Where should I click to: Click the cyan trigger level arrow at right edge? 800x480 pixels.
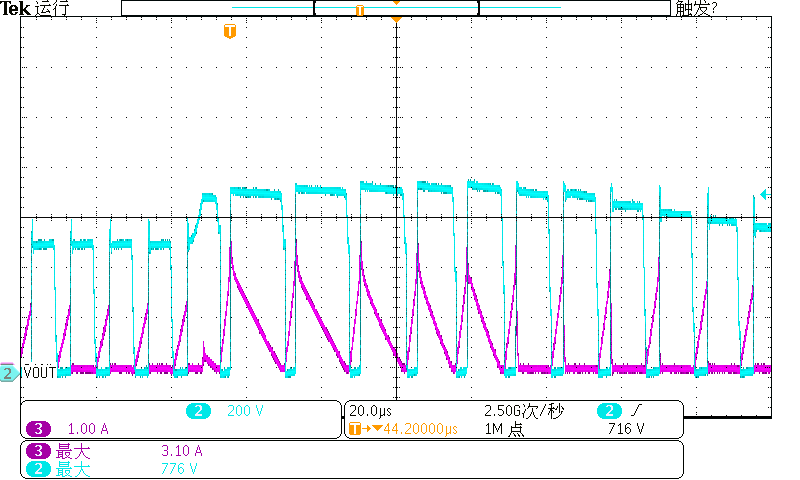[765, 194]
